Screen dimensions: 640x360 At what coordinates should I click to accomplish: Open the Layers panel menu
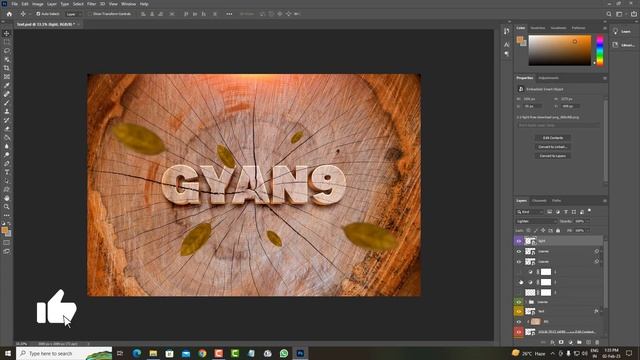[x=605, y=201]
